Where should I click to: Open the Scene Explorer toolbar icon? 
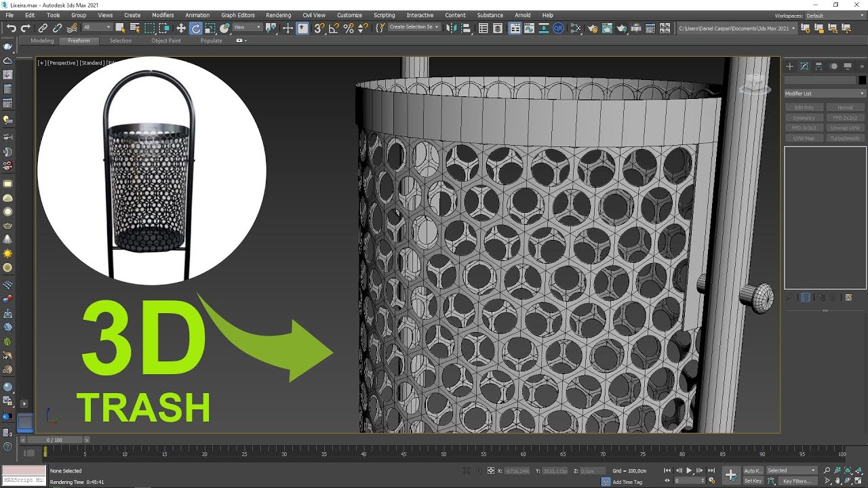click(x=483, y=28)
